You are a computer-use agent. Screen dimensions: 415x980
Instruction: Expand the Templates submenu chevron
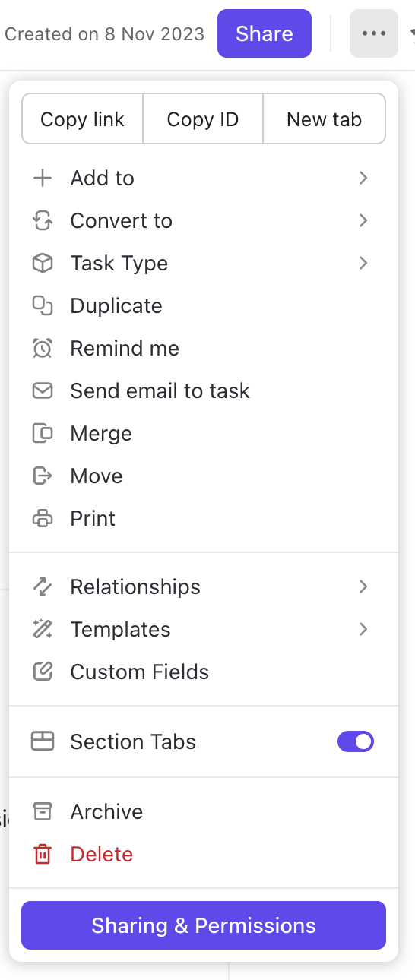click(x=363, y=629)
